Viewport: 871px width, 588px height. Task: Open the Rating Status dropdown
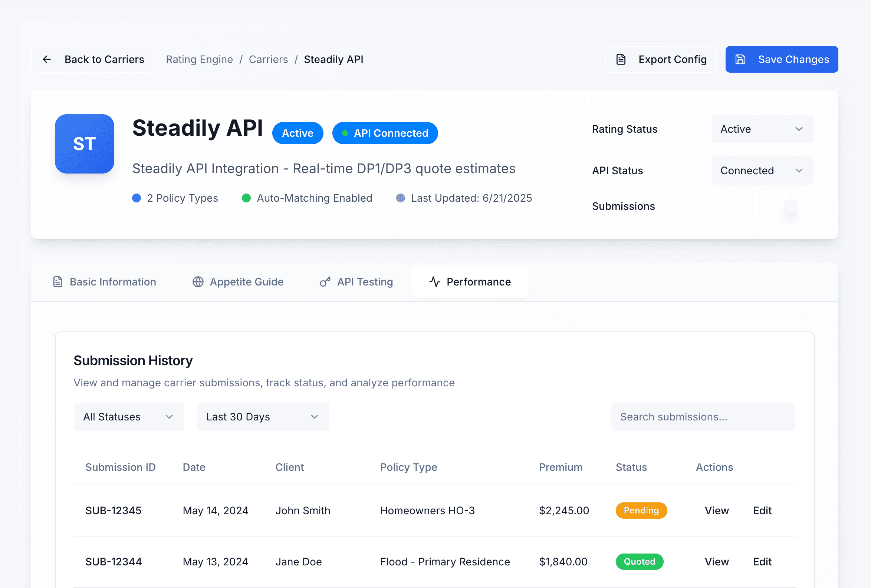[762, 129]
